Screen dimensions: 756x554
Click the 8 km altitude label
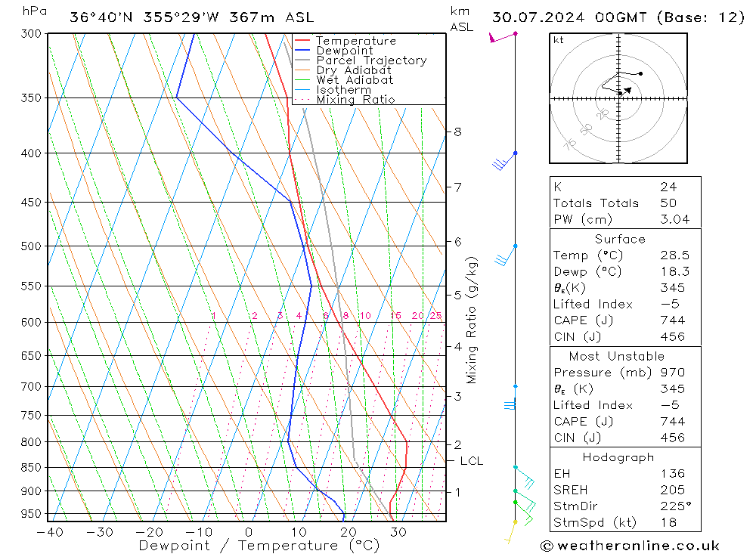(x=457, y=132)
